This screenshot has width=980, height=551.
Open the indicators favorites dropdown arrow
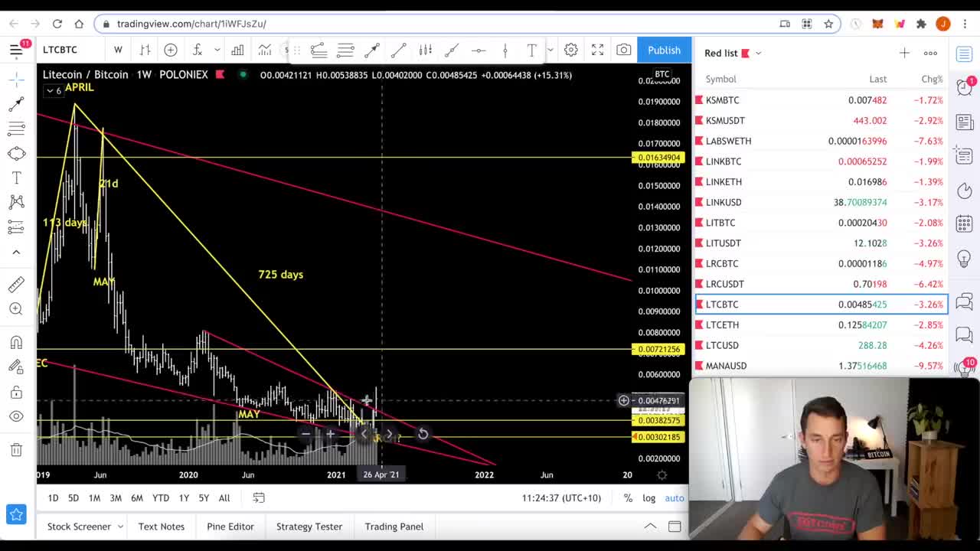217,50
